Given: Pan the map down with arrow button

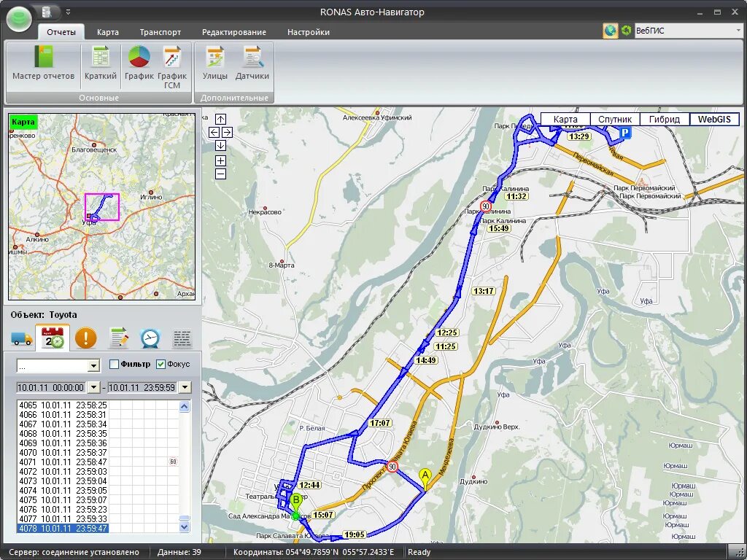Looking at the screenshot, I should click(x=220, y=145).
